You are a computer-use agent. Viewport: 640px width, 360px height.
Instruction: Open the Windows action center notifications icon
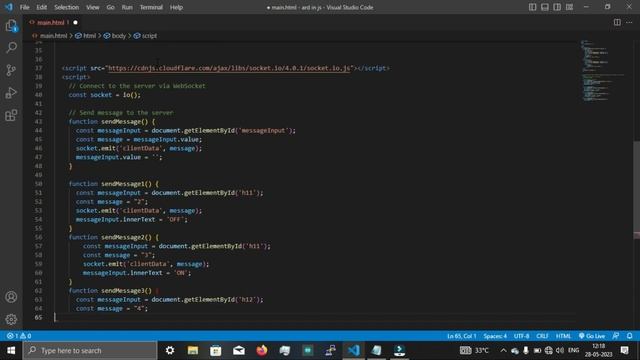pyautogui.click(x=624, y=350)
